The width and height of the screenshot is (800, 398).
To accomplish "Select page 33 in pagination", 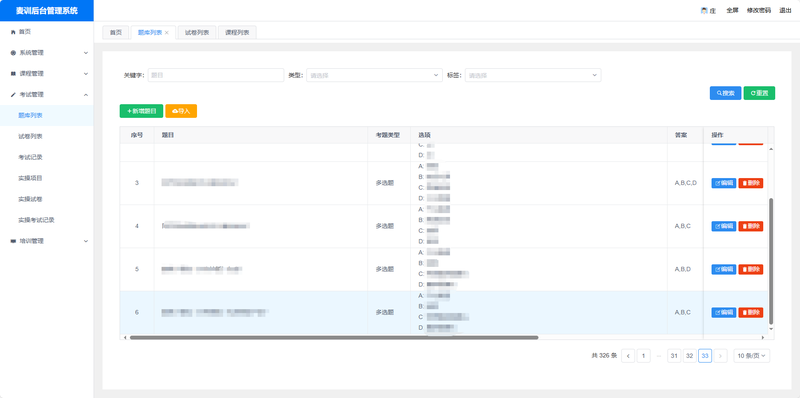I will 705,356.
